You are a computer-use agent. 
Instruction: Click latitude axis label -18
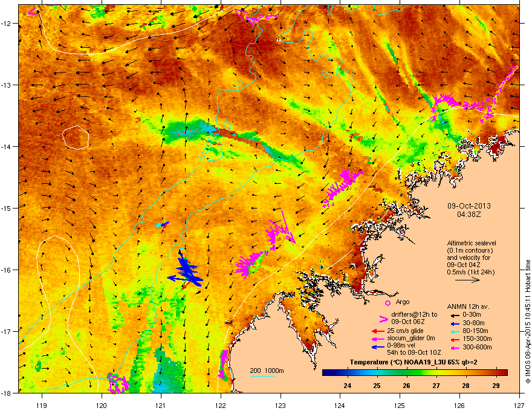[6, 393]
